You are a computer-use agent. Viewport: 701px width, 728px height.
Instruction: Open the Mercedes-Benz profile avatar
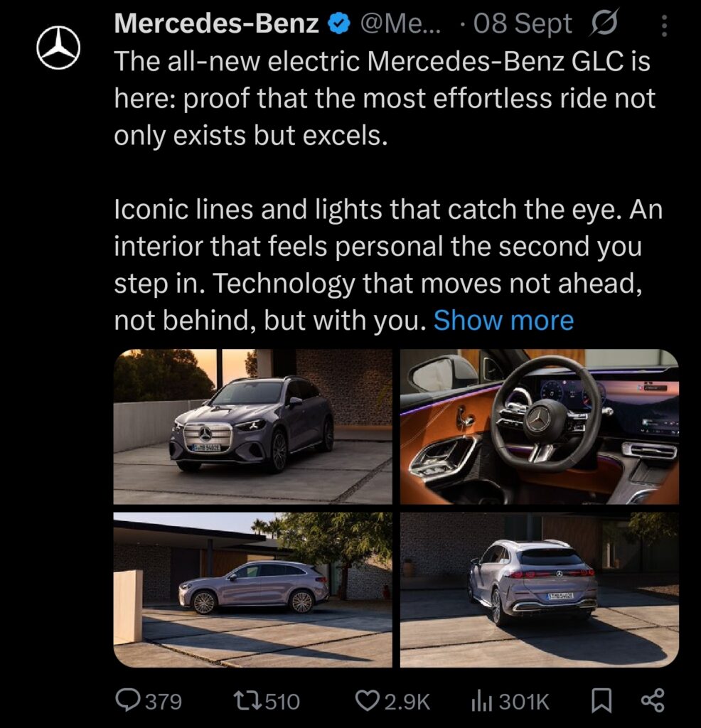pyautogui.click(x=58, y=48)
